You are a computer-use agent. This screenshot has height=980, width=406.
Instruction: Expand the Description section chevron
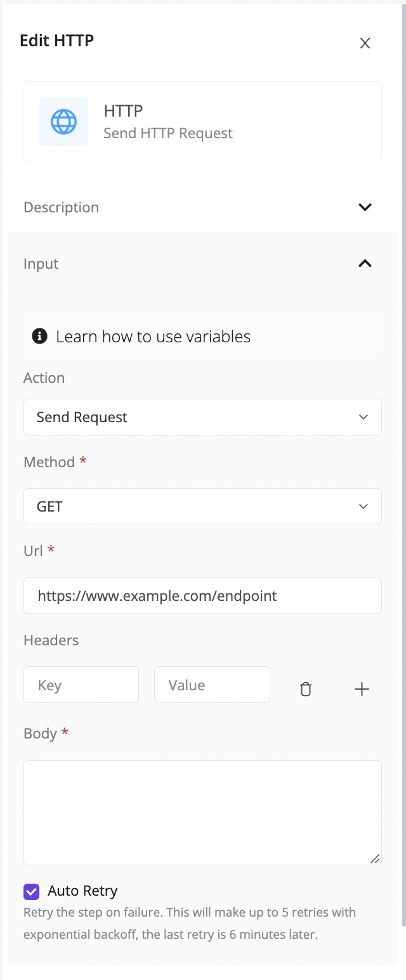click(365, 207)
